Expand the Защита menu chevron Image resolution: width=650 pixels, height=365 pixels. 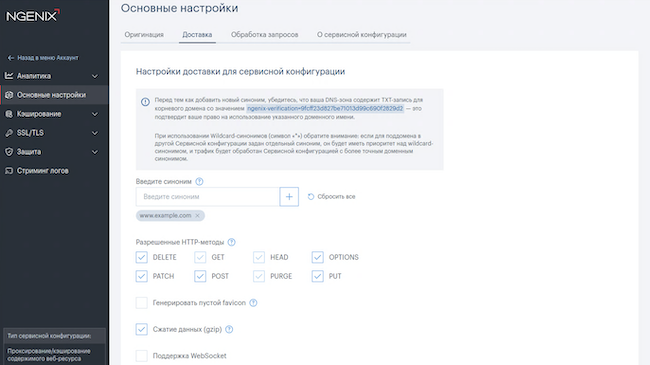point(95,152)
